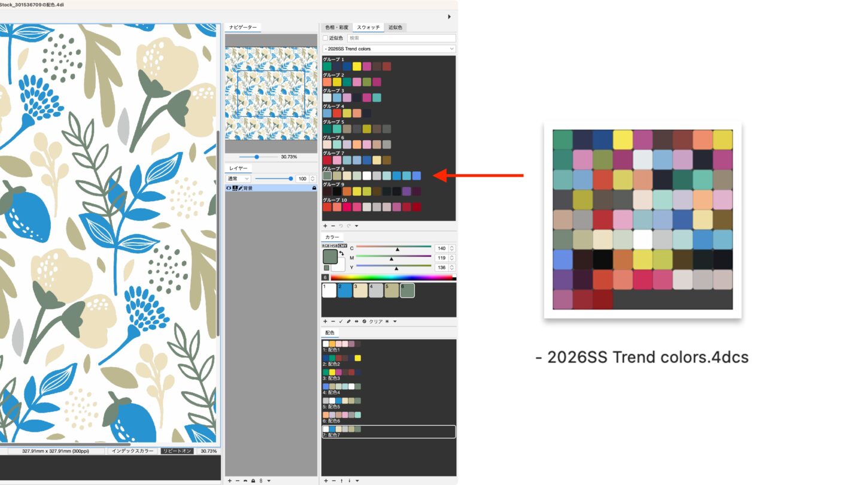Select the white swatch in グループ 8
Image resolution: width=868 pixels, height=485 pixels.
pyautogui.click(x=366, y=175)
